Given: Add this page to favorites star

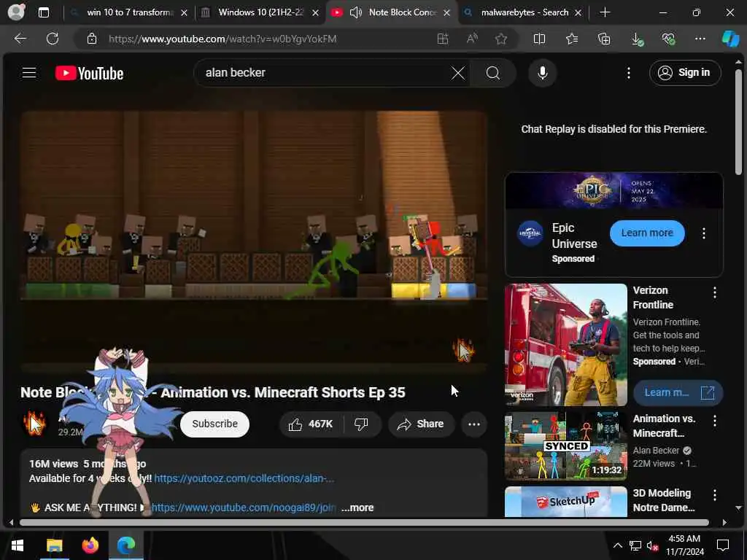Looking at the screenshot, I should coord(500,39).
